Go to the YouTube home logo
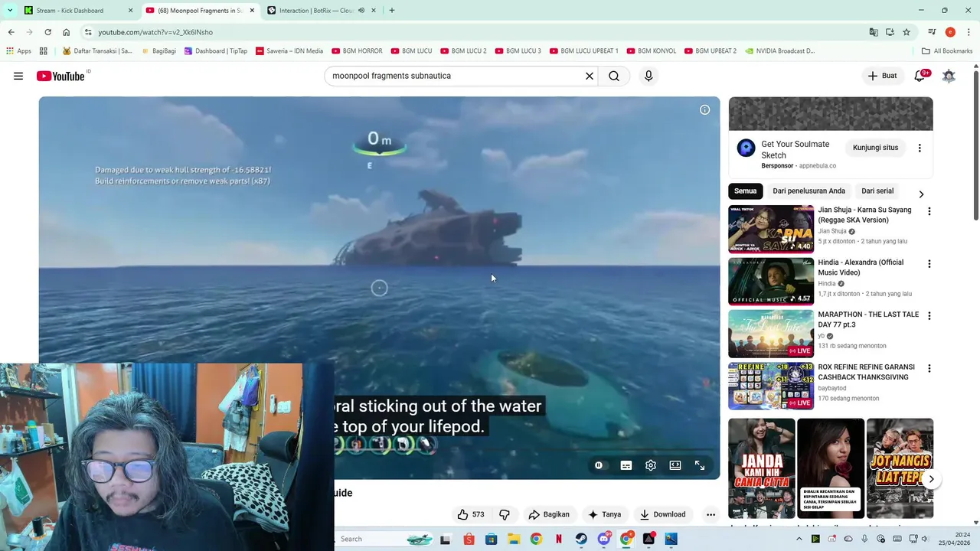The image size is (980, 551). tap(60, 76)
